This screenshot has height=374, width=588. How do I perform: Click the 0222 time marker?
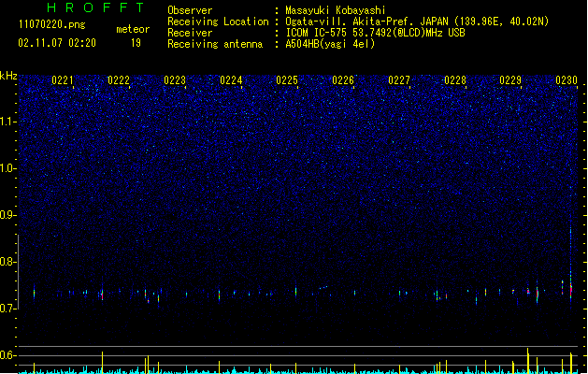(x=119, y=80)
